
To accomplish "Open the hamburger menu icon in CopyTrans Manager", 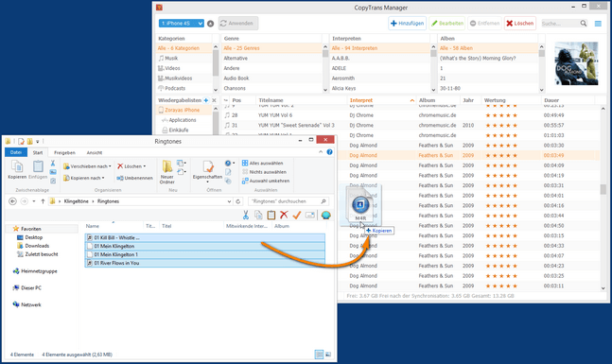I will click(x=598, y=24).
